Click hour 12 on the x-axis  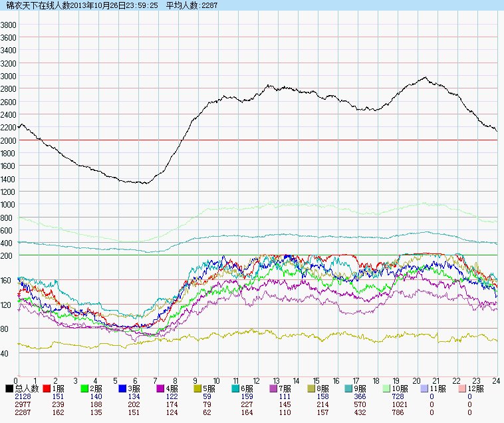click(256, 381)
